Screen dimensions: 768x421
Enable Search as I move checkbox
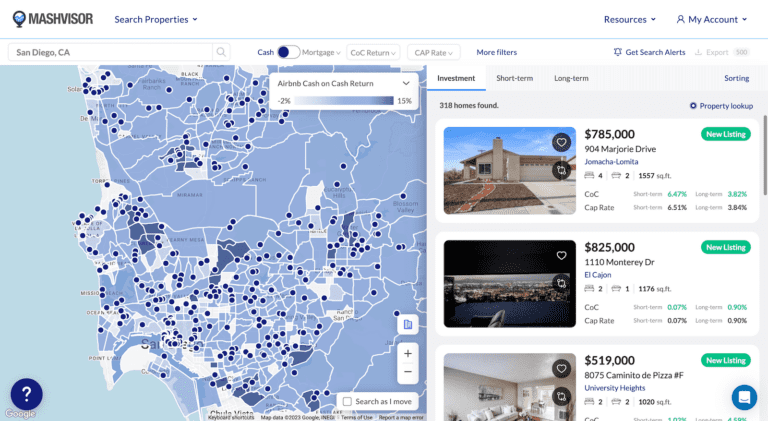click(347, 401)
